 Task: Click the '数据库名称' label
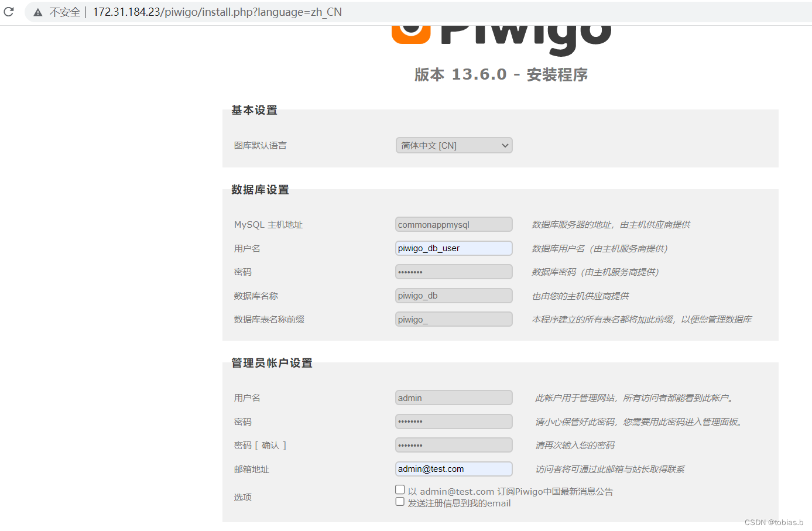(256, 296)
